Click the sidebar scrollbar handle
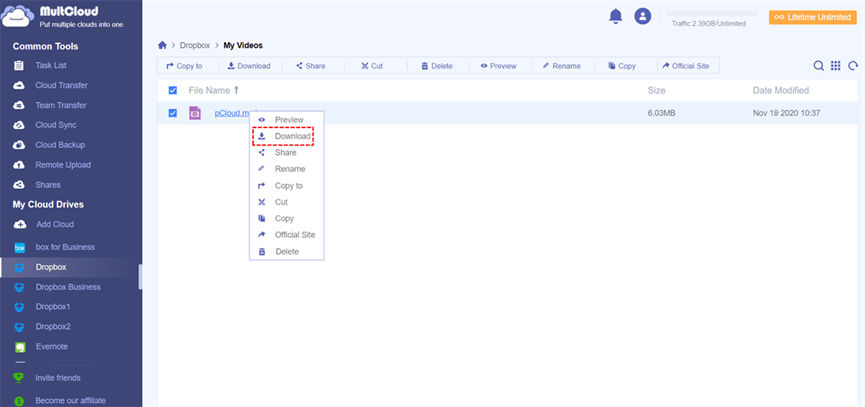The height and width of the screenshot is (407, 865). 140,276
